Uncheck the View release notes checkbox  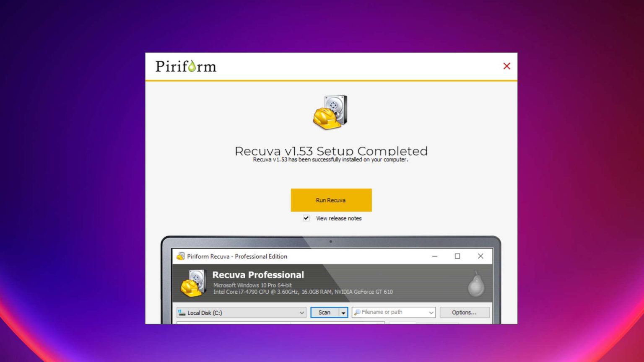point(306,218)
